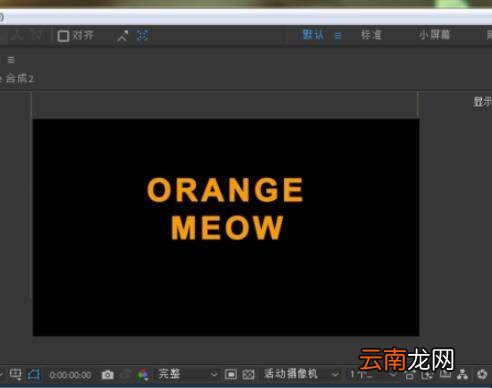This screenshot has width=492, height=388.
Task: Switch to the 小屏幕 workspace
Action: [x=434, y=35]
